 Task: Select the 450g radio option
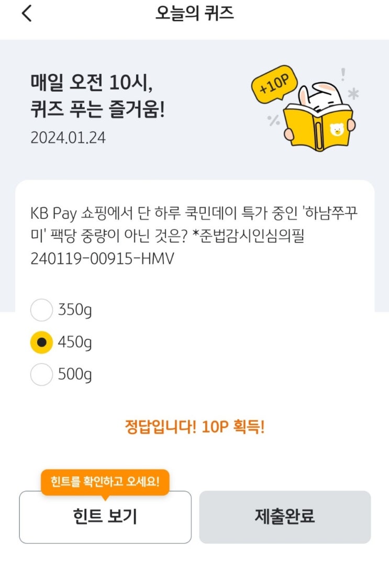click(41, 342)
